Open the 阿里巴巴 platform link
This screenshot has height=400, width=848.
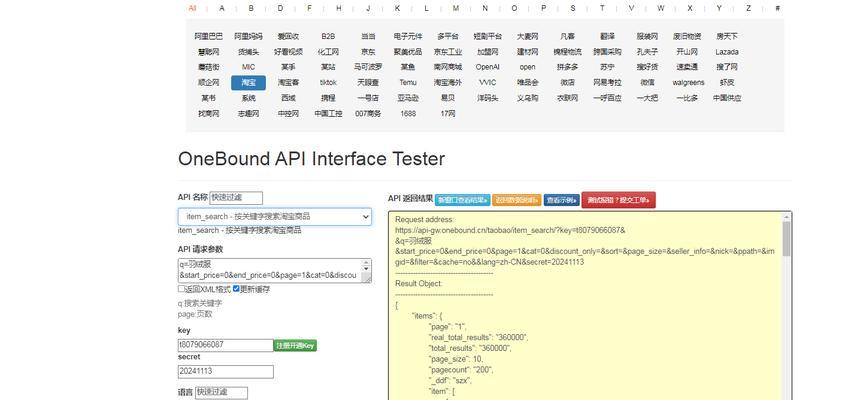(208, 37)
